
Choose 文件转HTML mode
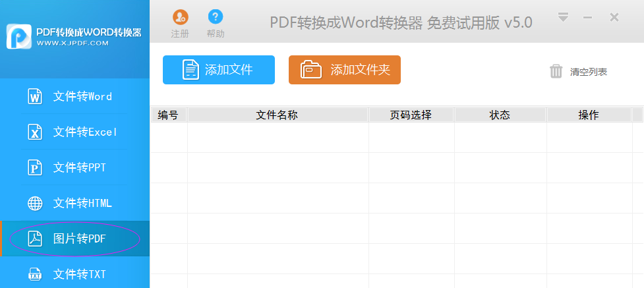[x=74, y=203]
